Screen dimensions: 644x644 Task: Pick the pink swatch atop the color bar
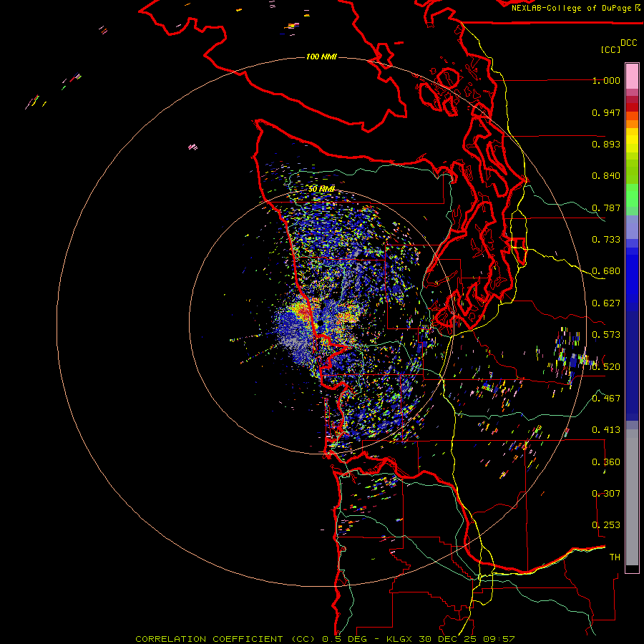[632, 77]
